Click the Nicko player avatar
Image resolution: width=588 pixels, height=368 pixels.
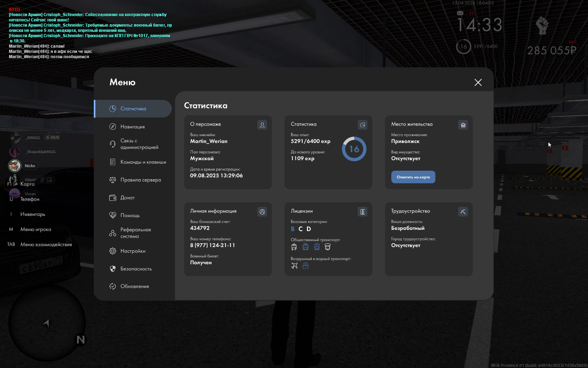(15, 165)
